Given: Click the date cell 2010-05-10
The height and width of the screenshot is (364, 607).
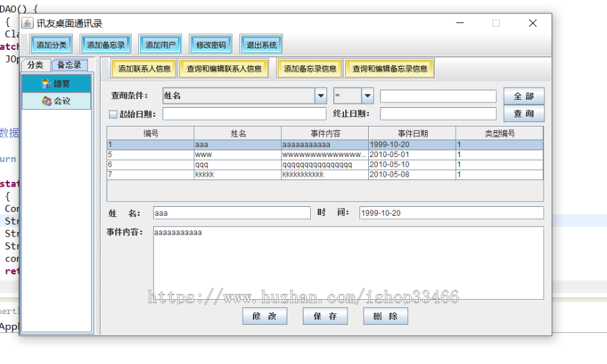Looking at the screenshot, I should click(x=412, y=164).
